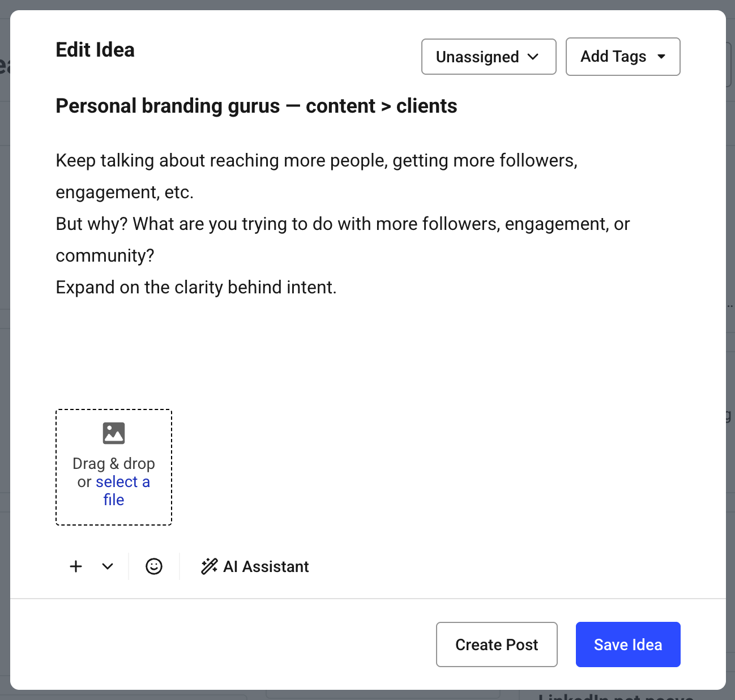Click the Create Post button
Viewport: 735px width, 700px height.
(497, 644)
